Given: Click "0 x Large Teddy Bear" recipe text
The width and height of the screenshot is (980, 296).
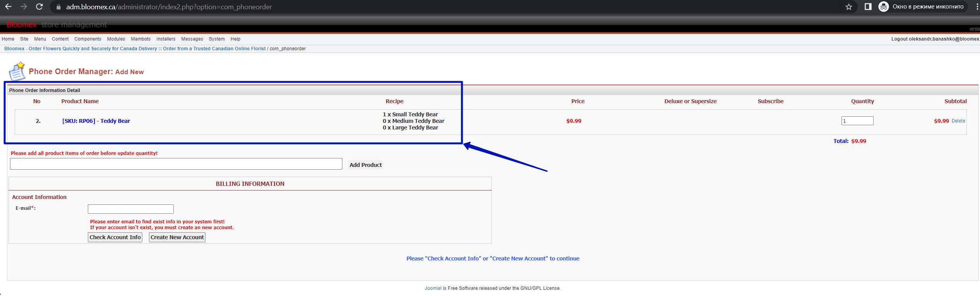Looking at the screenshot, I should pos(410,128).
